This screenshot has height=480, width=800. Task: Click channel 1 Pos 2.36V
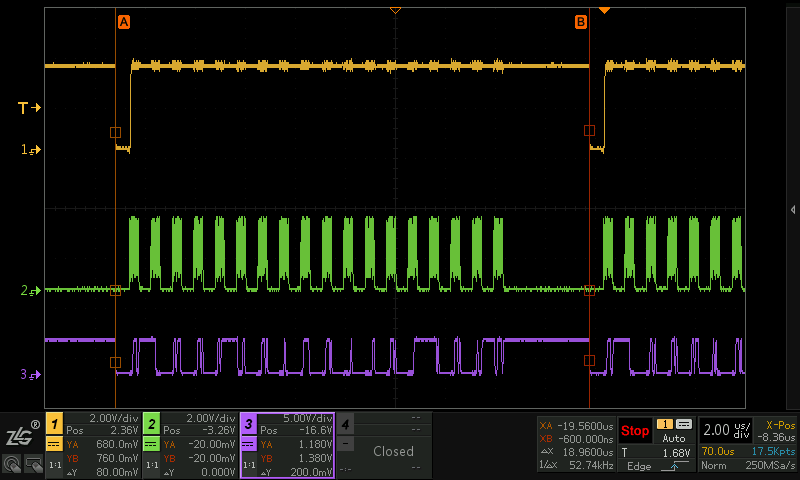(x=102, y=431)
